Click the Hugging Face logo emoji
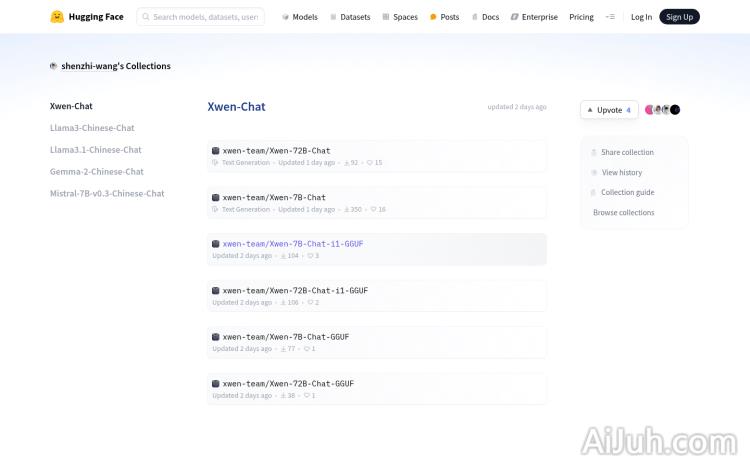750x468 pixels. point(57,17)
